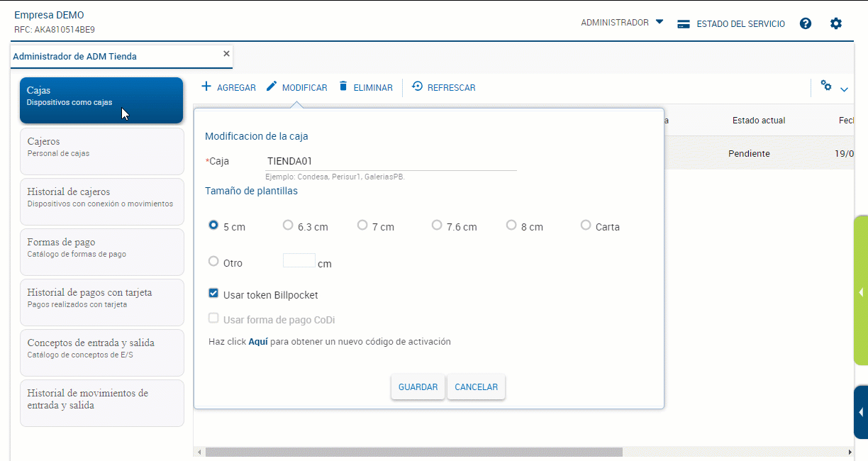This screenshot has width=868, height=461.
Task: Choose the Otro size radio option
Action: (x=213, y=261)
